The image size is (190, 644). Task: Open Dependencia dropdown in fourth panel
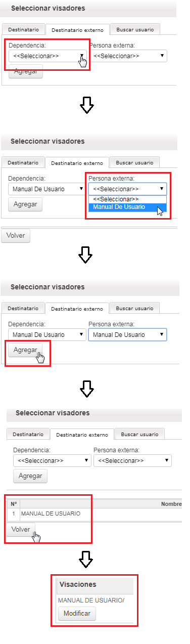[52, 460]
